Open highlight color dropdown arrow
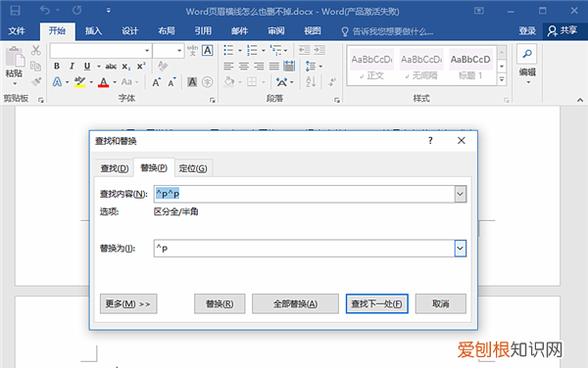The image size is (588, 368). pos(91,82)
